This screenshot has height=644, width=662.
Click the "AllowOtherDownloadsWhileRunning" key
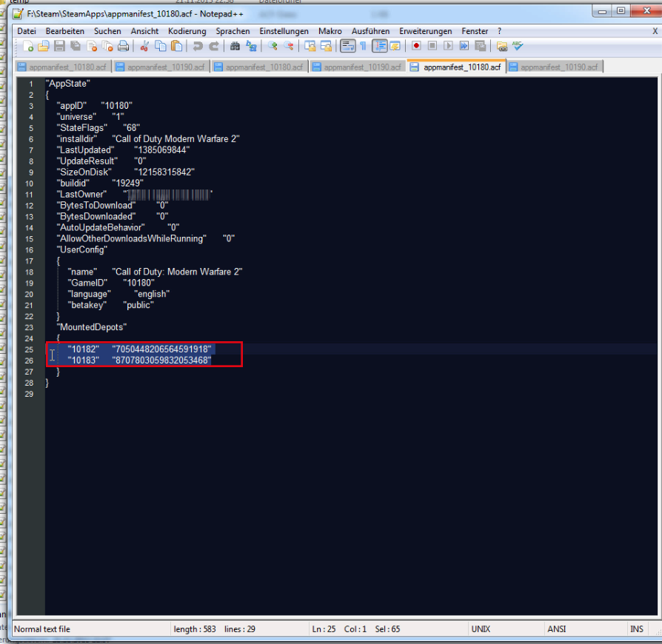[x=131, y=238]
